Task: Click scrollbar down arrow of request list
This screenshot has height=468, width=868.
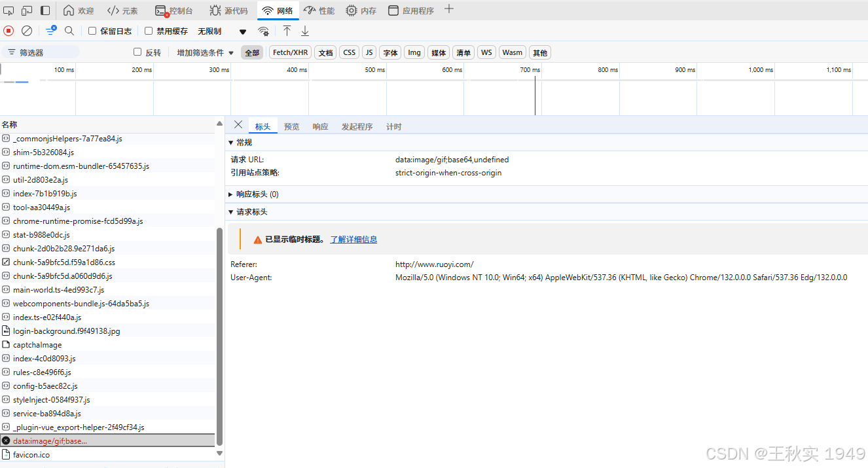Action: [219, 453]
